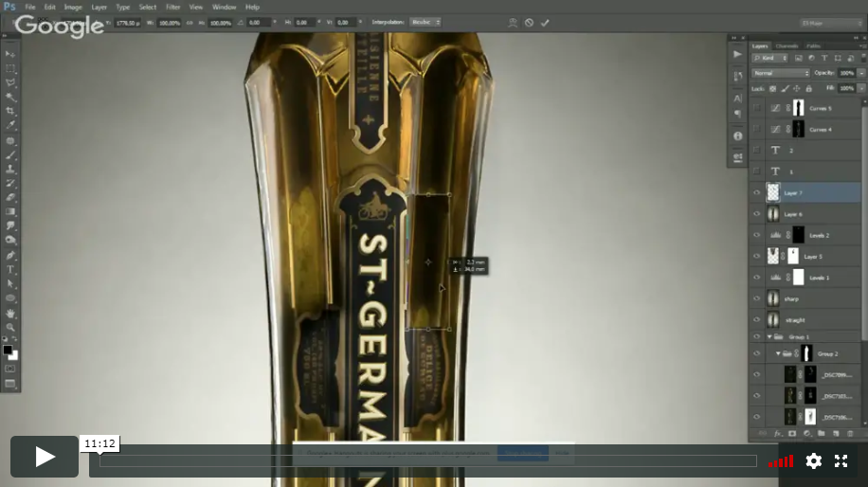This screenshot has height=487, width=868.
Task: Open video player settings gear
Action: pyautogui.click(x=813, y=461)
